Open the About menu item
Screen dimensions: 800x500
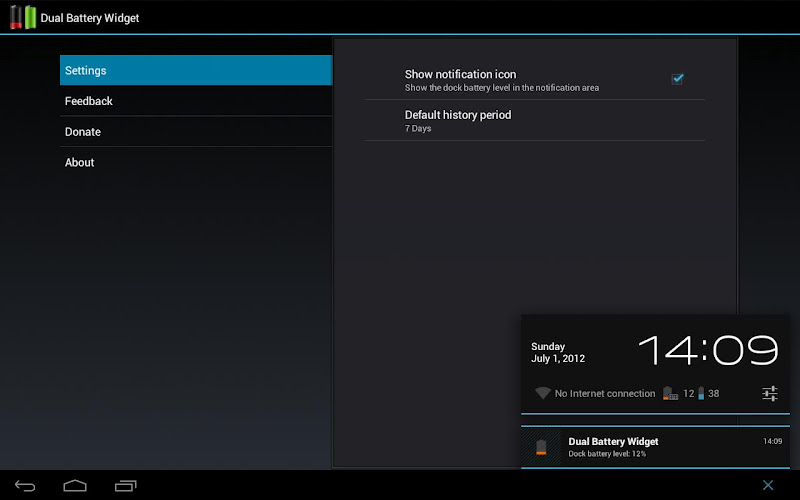tap(196, 162)
